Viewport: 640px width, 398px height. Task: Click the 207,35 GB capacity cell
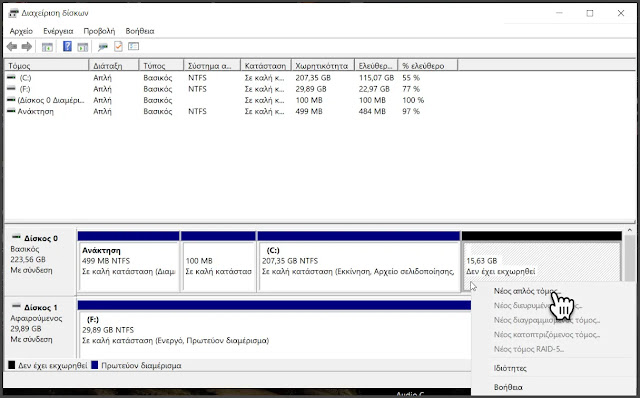313,78
